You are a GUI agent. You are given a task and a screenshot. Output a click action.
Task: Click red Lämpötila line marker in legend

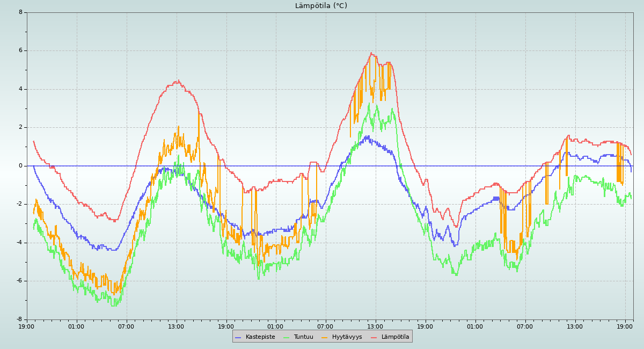pyautogui.click(x=374, y=337)
